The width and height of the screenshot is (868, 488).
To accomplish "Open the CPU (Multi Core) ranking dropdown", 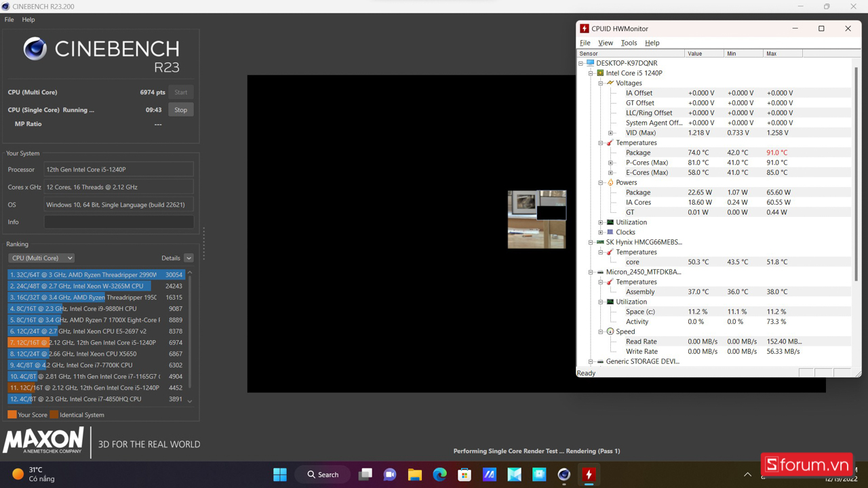I will (x=41, y=258).
